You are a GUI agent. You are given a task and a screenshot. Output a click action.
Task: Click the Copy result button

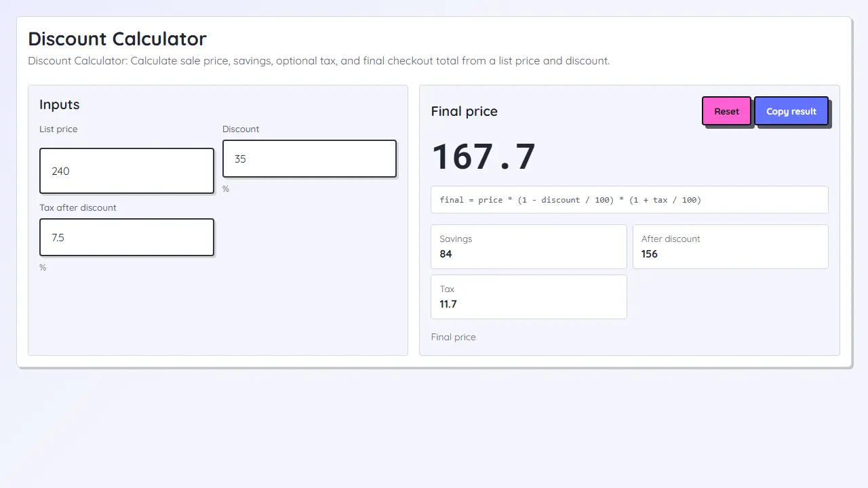coord(791,111)
